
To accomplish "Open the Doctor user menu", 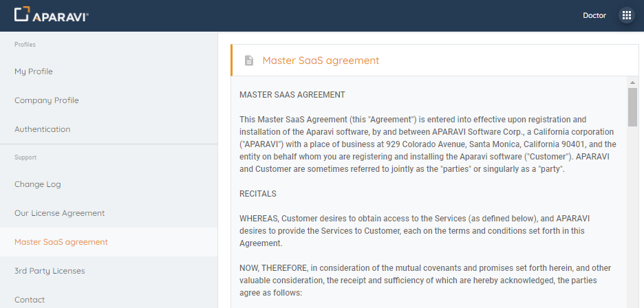I will (594, 16).
